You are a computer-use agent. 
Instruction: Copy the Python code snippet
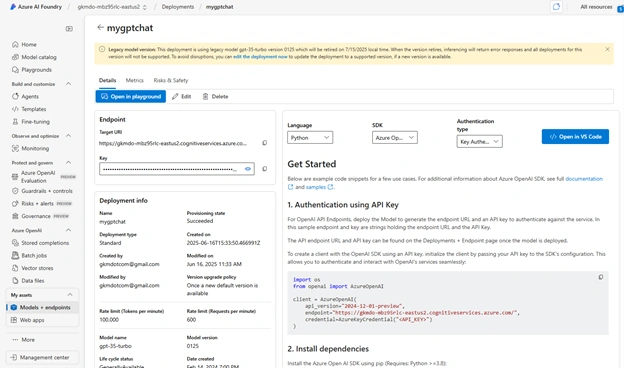601,277
